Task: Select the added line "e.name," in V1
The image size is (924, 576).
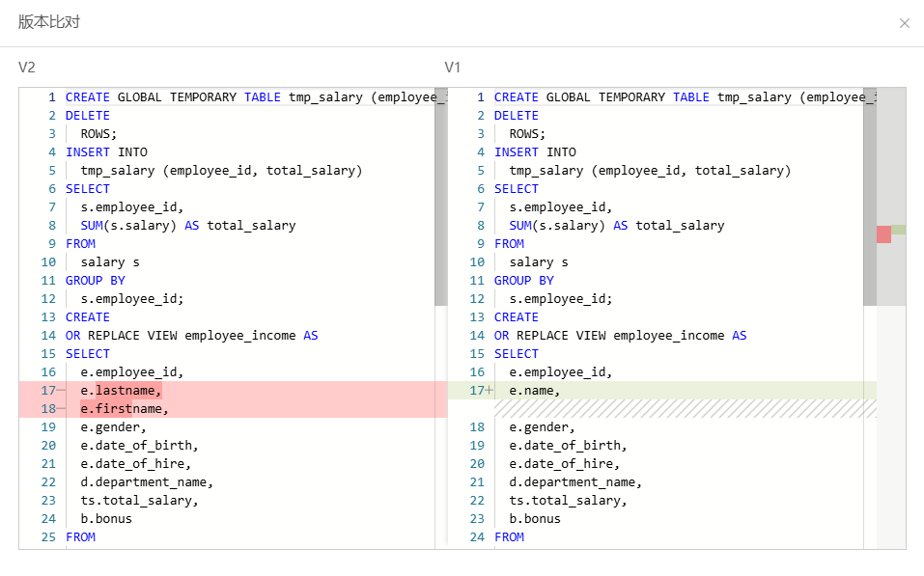Action: (x=535, y=391)
